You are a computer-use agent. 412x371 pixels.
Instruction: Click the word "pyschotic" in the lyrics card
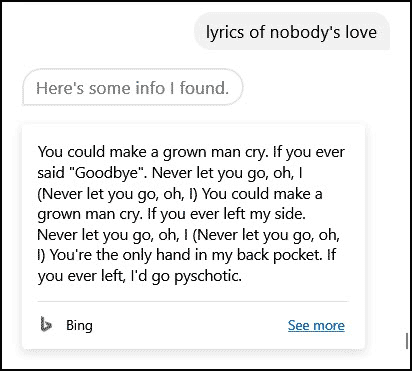pyautogui.click(x=207, y=276)
